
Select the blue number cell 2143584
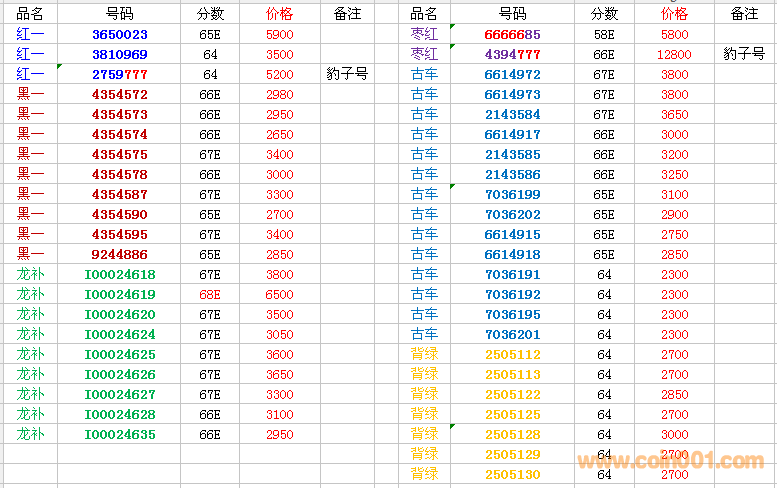pos(512,114)
